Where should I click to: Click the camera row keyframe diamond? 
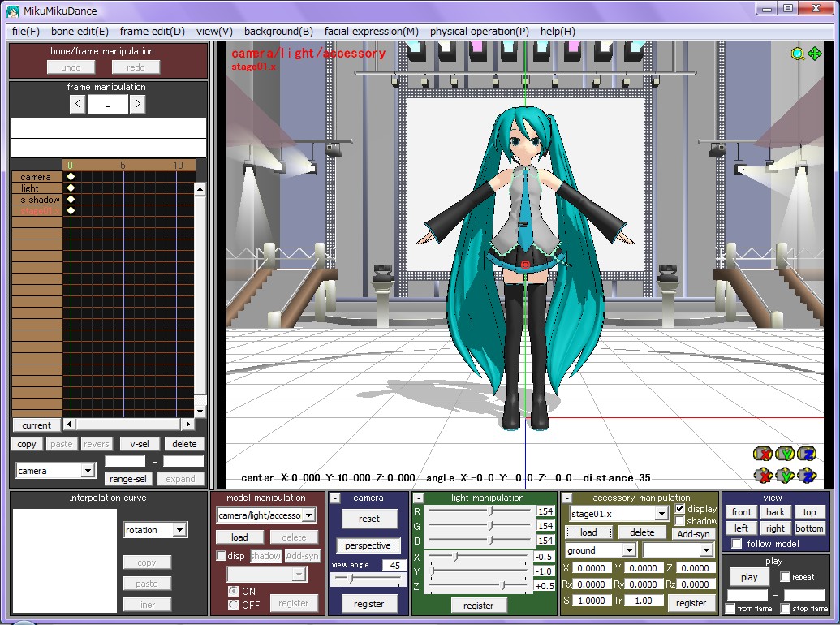[71, 176]
